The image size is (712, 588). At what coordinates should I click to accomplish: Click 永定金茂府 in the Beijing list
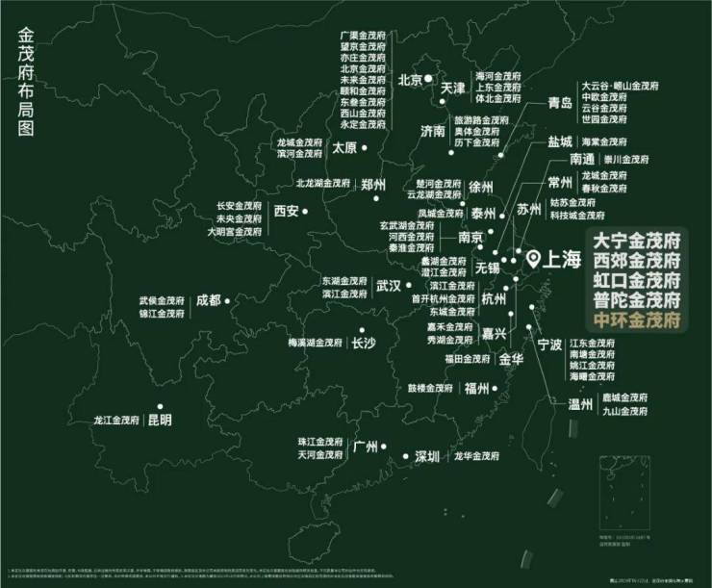click(363, 124)
